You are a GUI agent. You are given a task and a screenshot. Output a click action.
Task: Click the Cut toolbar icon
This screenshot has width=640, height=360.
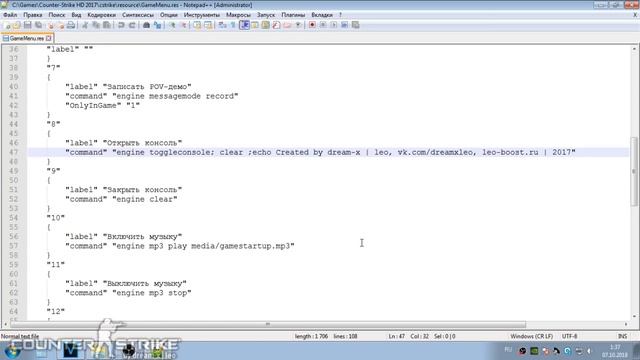click(85, 25)
